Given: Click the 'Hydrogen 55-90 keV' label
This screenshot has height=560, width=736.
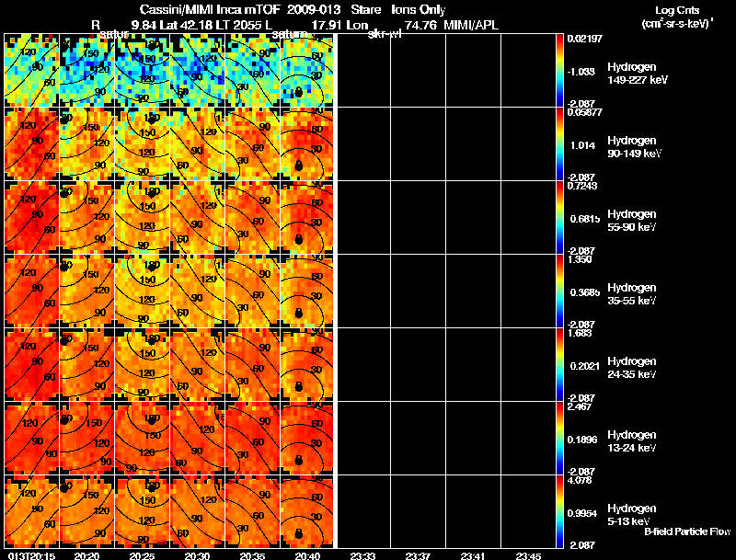Looking at the screenshot, I should point(632,221).
